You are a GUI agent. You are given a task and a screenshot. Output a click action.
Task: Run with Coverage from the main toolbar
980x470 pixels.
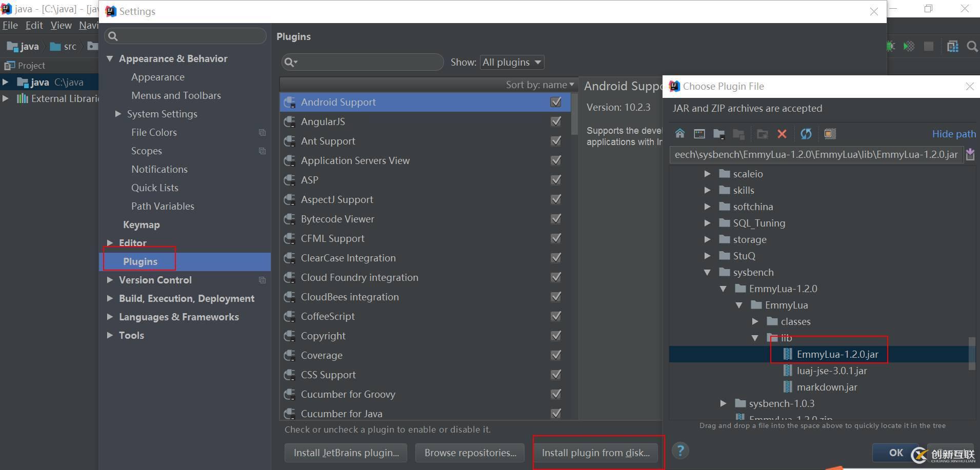pyautogui.click(x=909, y=47)
